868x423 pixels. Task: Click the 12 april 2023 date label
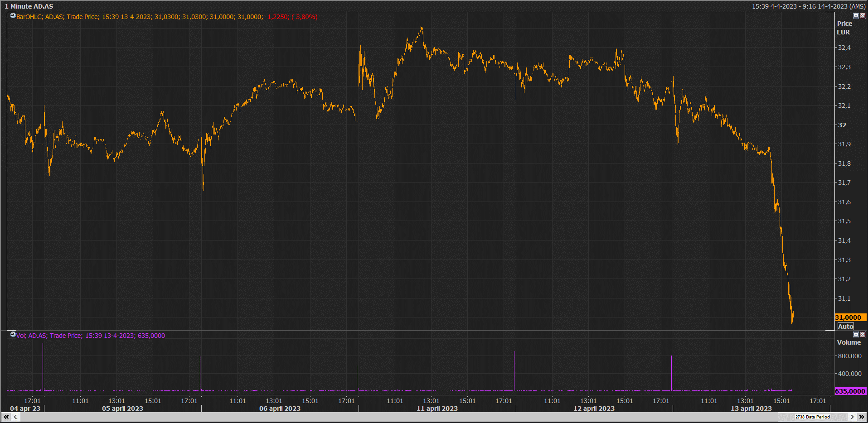[594, 409]
